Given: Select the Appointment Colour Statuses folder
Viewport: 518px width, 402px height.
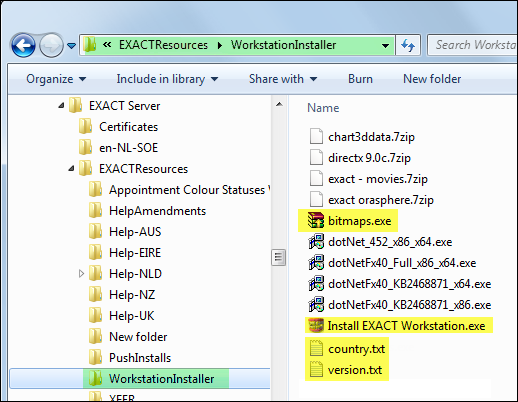Looking at the screenshot, I should [190, 190].
